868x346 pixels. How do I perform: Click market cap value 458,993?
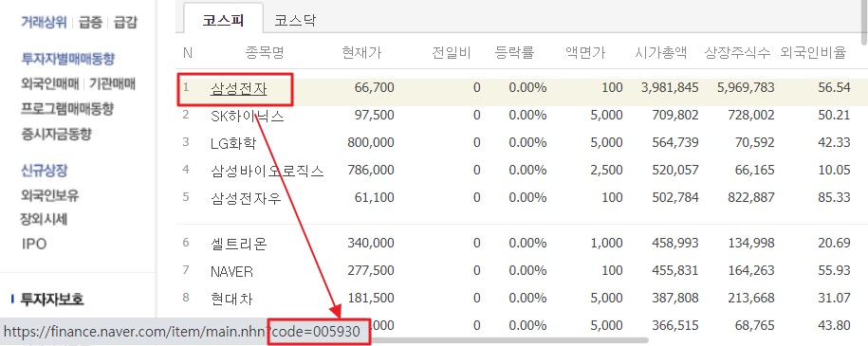pyautogui.click(x=674, y=244)
